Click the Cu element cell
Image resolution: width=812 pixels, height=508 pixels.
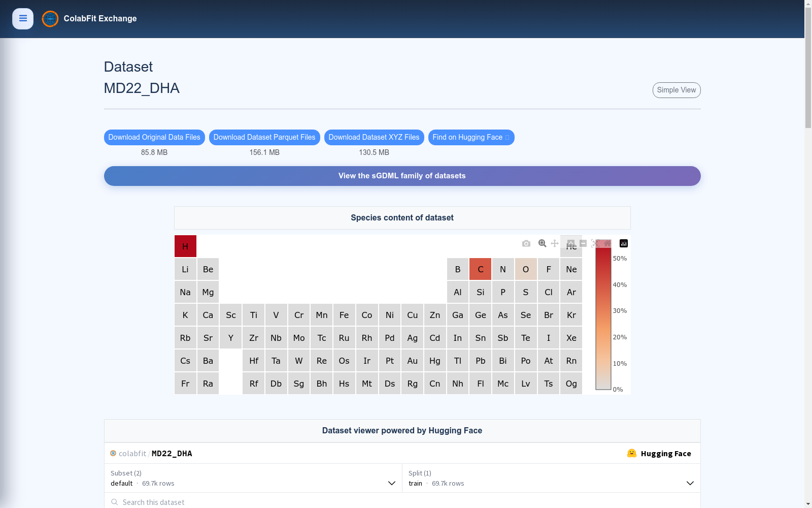click(413, 315)
